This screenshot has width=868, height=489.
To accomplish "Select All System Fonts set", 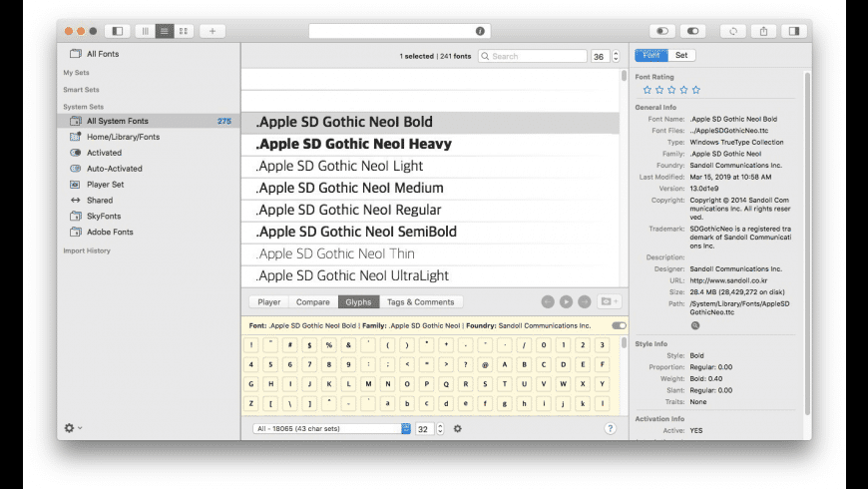I will 149,121.
